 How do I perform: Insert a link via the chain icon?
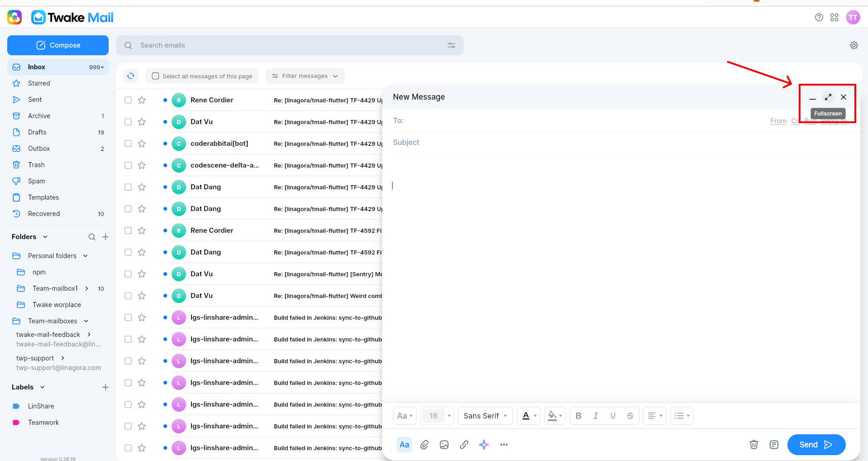tap(464, 445)
